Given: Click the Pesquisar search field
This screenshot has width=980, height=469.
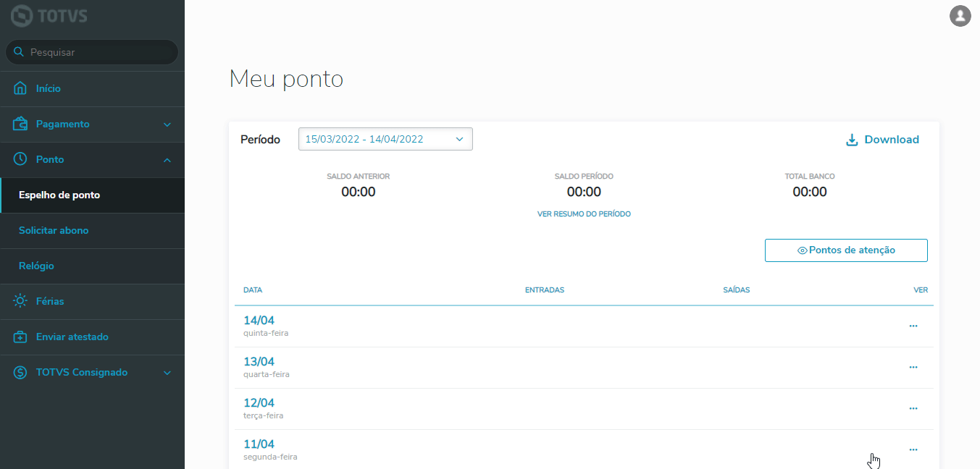Looking at the screenshot, I should pos(92,52).
